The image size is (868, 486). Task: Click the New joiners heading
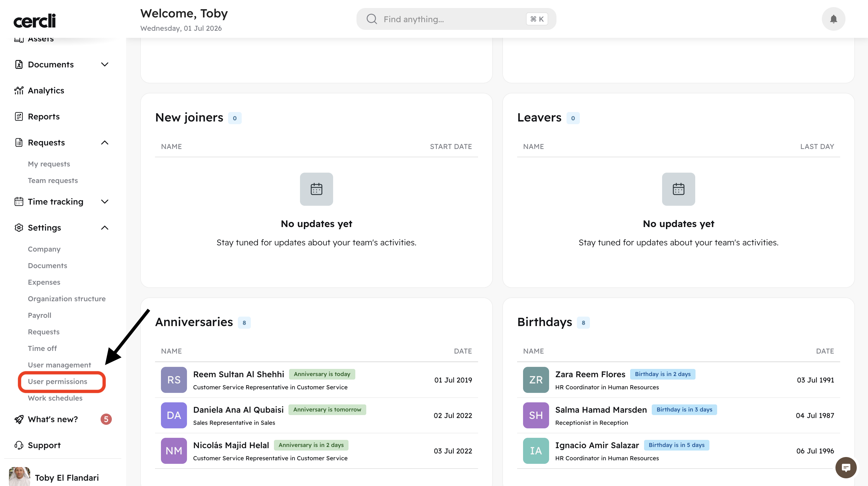pyautogui.click(x=189, y=118)
